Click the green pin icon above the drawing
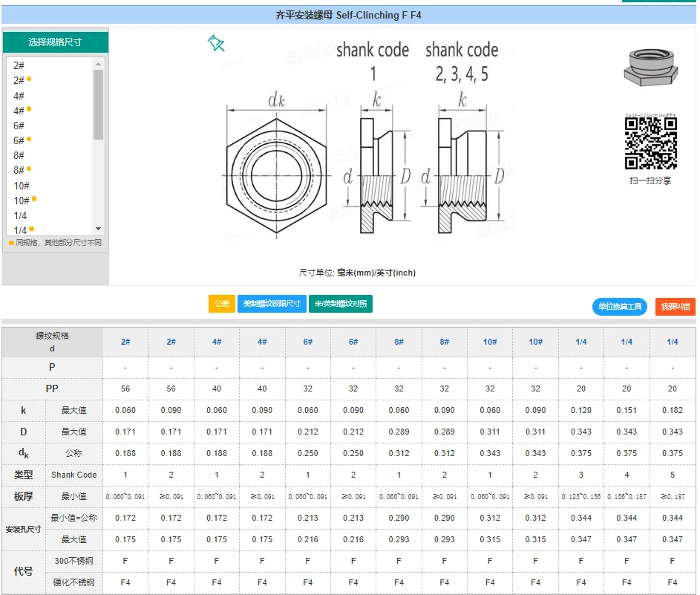The image size is (700, 595). 215,43
